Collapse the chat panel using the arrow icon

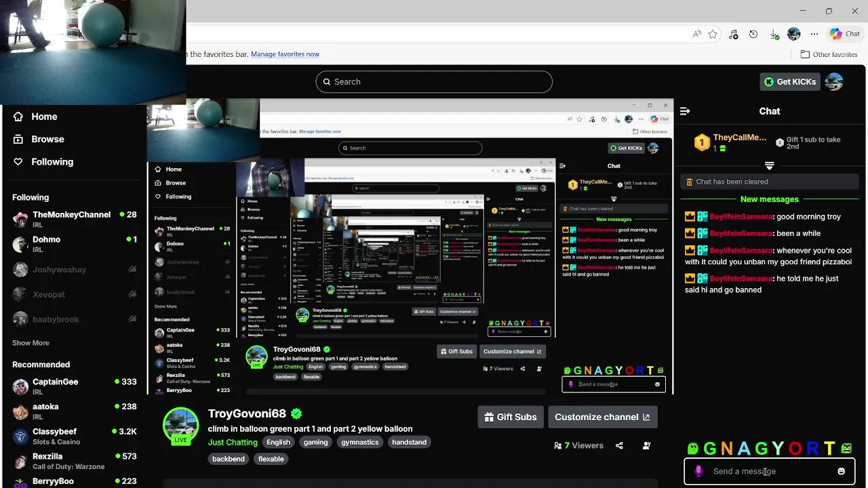click(x=685, y=111)
